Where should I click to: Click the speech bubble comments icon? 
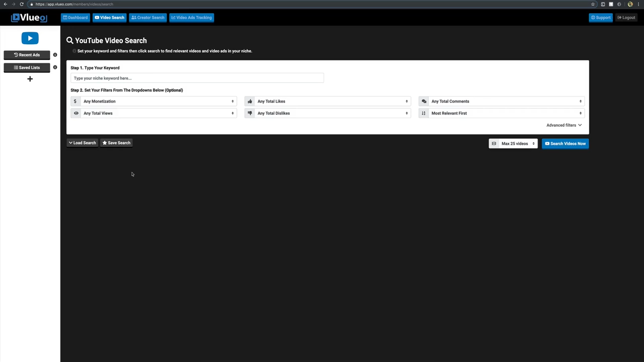coord(424,101)
